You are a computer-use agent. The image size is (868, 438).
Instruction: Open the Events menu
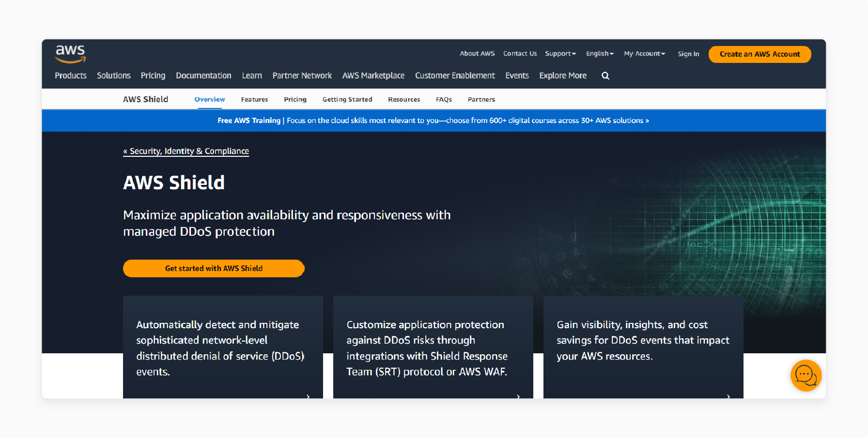(x=517, y=76)
